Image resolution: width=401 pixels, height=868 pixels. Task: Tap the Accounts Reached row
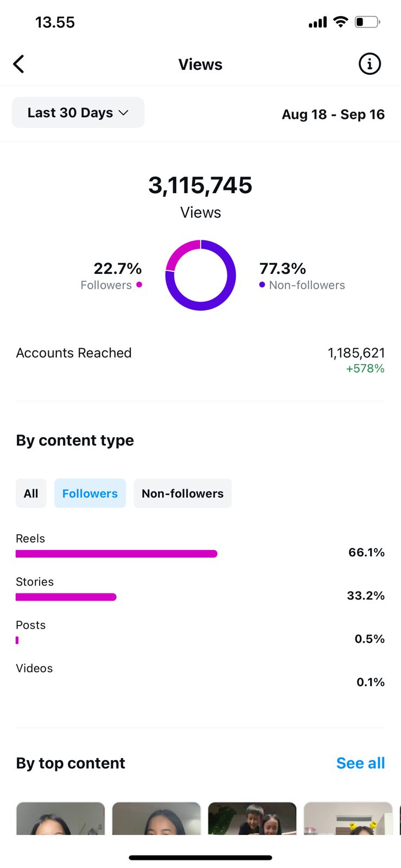tap(200, 360)
